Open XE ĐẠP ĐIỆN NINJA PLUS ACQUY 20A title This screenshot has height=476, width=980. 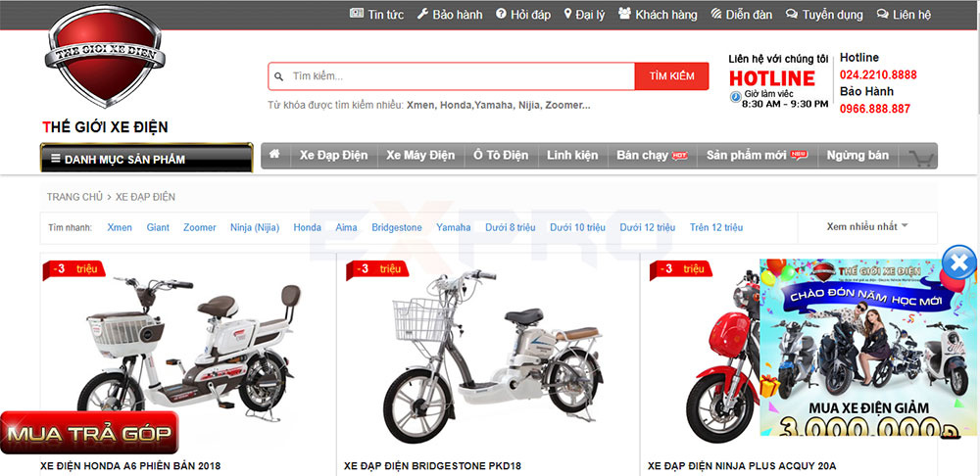(741, 466)
